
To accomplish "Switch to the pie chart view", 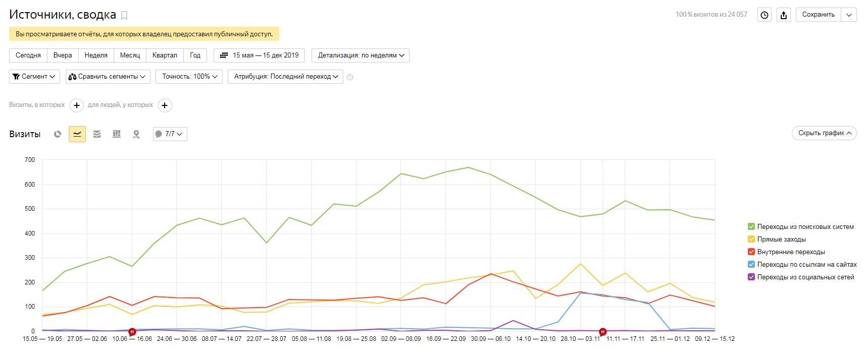I will [58, 134].
